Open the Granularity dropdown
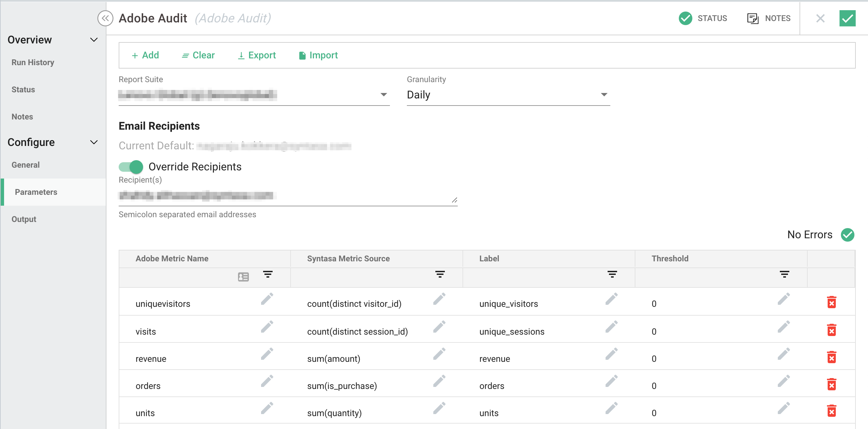 508,95
